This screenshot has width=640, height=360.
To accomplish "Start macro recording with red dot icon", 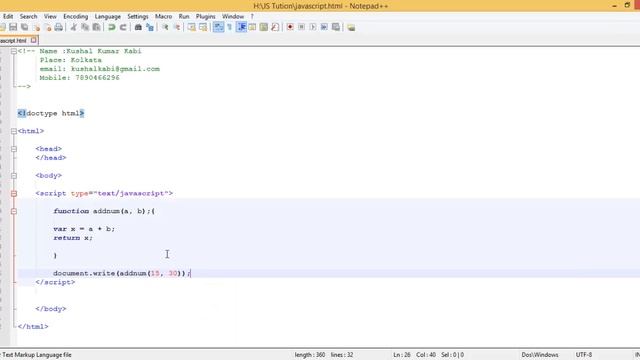I will point(290,27).
